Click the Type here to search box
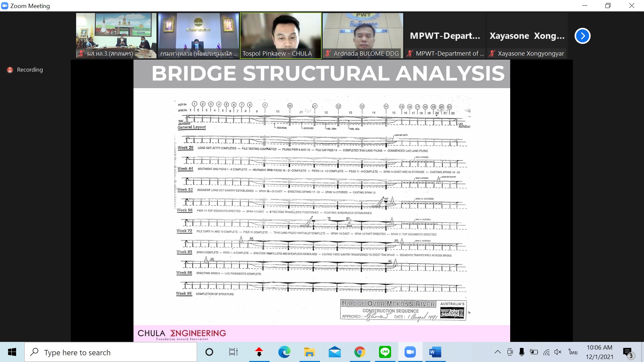Viewport: 644px width, 362px height. (x=111, y=352)
